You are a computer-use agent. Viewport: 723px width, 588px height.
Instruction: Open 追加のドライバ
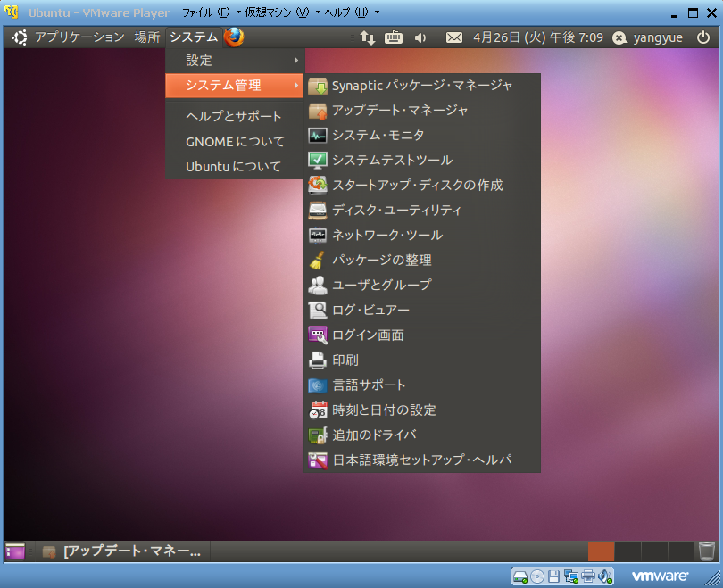[422, 435]
